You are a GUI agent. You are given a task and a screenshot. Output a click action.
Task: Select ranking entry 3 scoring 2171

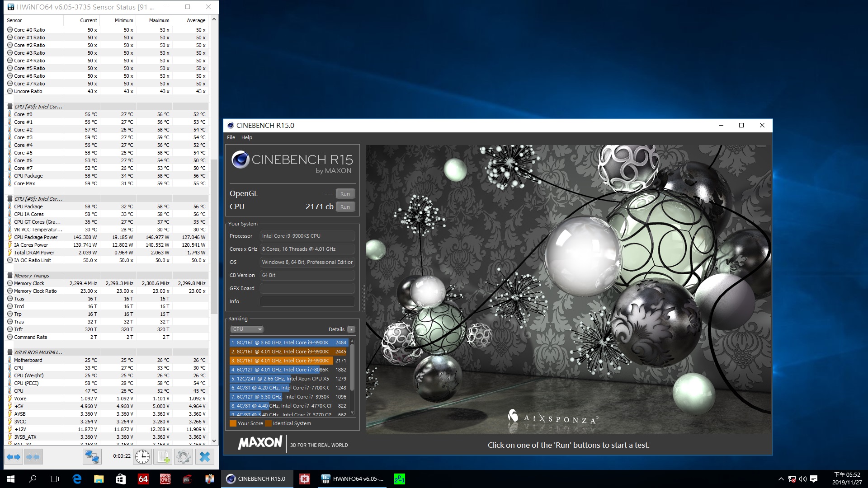click(x=288, y=361)
